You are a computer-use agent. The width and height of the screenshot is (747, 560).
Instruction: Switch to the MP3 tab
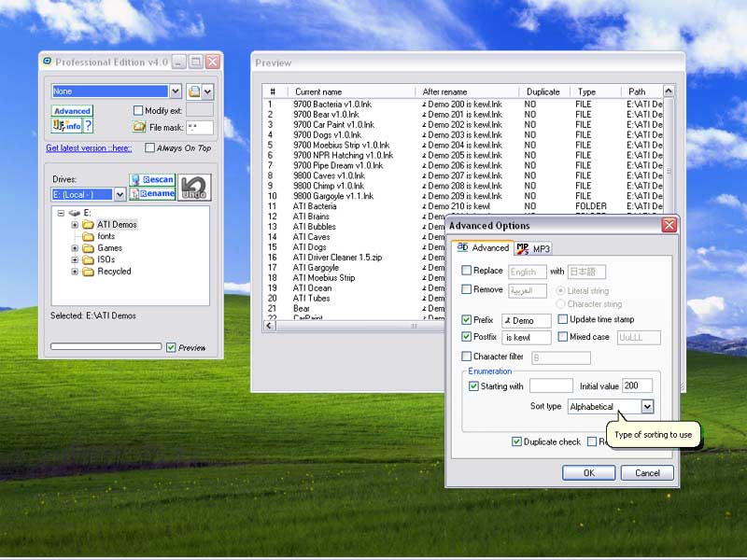click(533, 248)
